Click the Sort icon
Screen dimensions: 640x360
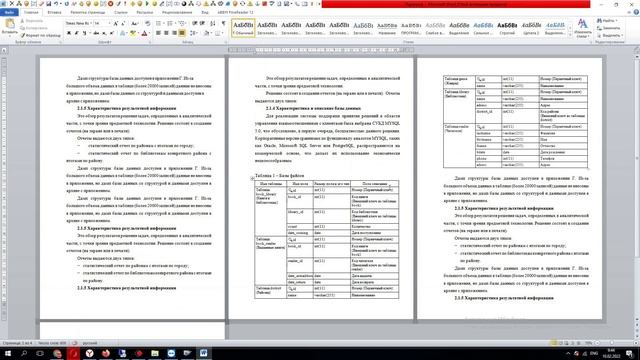213,23
